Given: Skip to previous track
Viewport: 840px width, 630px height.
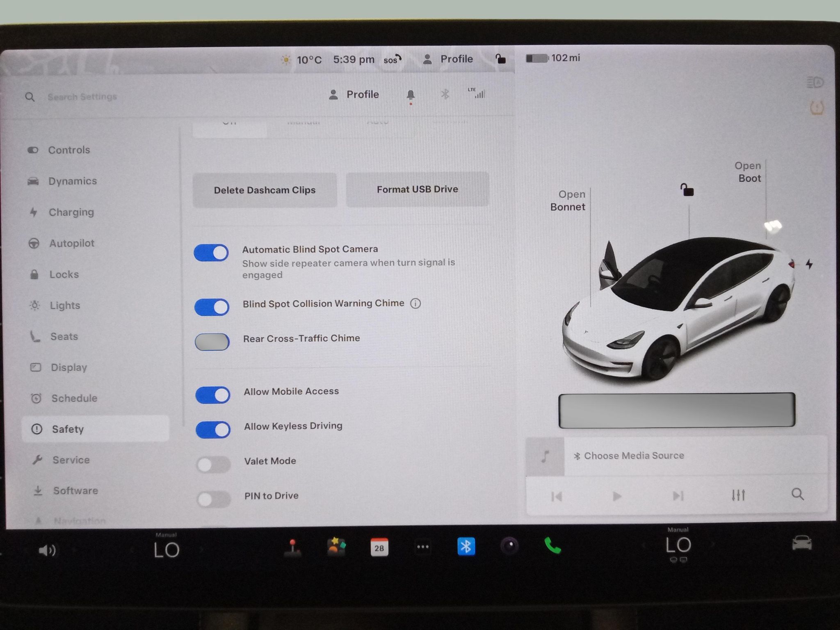Looking at the screenshot, I should coord(557,497).
